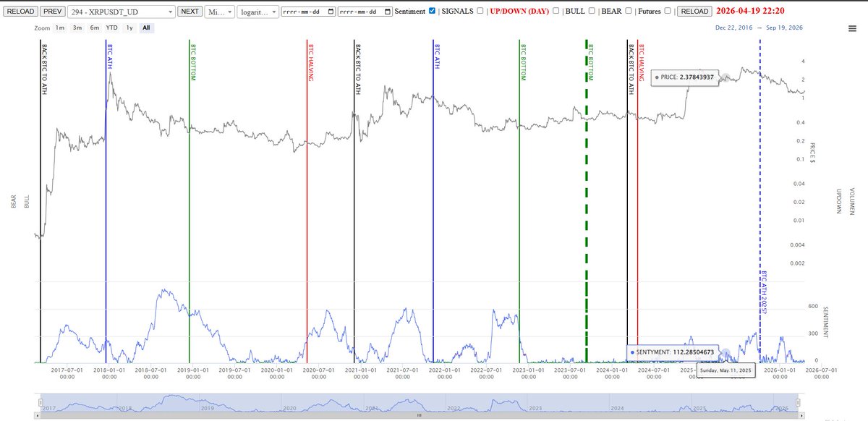Click the 2026-04-19 22:20 timestamp
This screenshot has height=421, width=868.
tap(751, 11)
